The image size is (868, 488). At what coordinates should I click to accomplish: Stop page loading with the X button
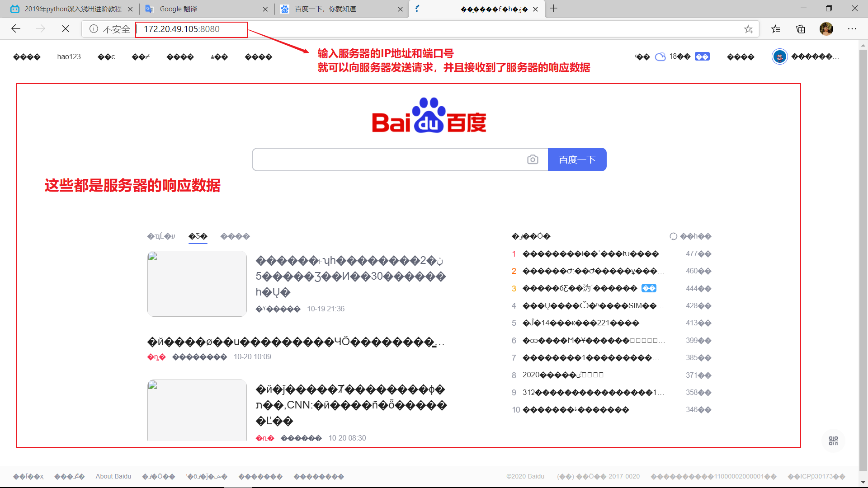[x=66, y=29]
